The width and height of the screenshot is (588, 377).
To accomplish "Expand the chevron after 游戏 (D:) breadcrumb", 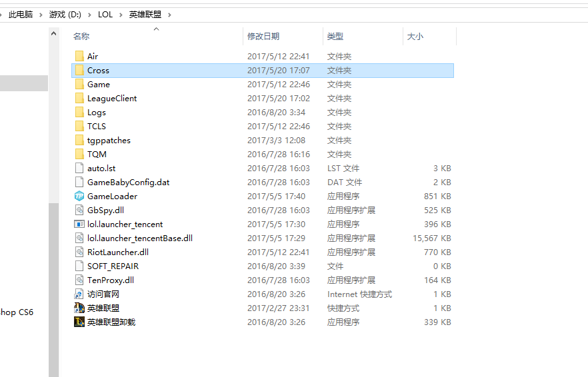I will point(89,15).
